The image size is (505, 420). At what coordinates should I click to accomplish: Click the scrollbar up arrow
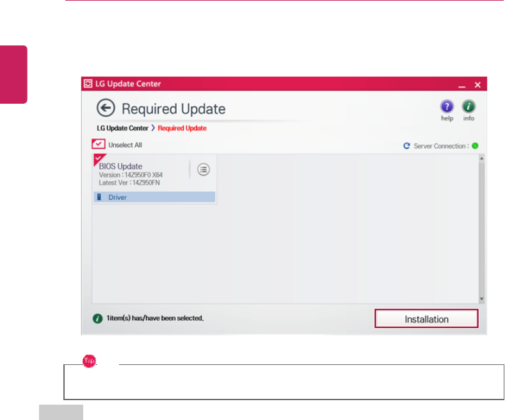point(481,158)
